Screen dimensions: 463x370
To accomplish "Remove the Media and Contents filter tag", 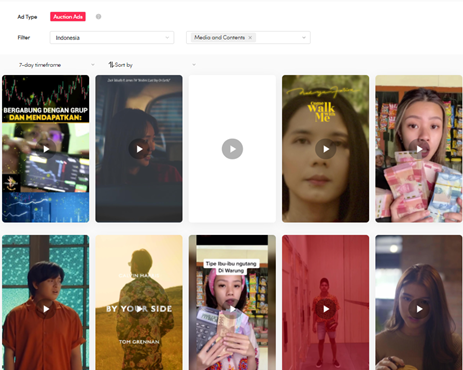I will pyautogui.click(x=250, y=38).
